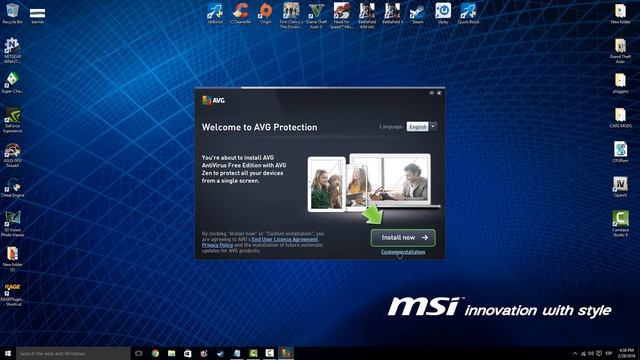This screenshot has width=640, height=360.
Task: Click the devices picture in the AVG installer
Action: pos(373,182)
